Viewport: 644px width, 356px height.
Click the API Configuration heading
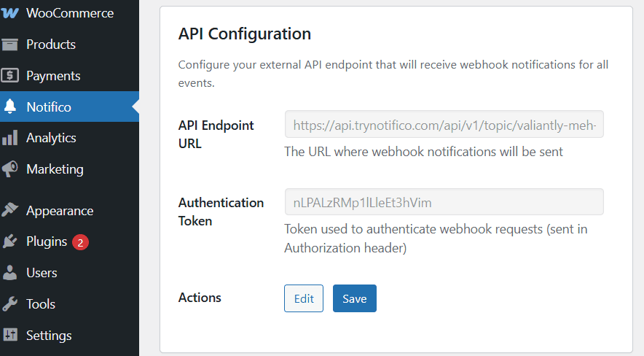pyautogui.click(x=244, y=34)
